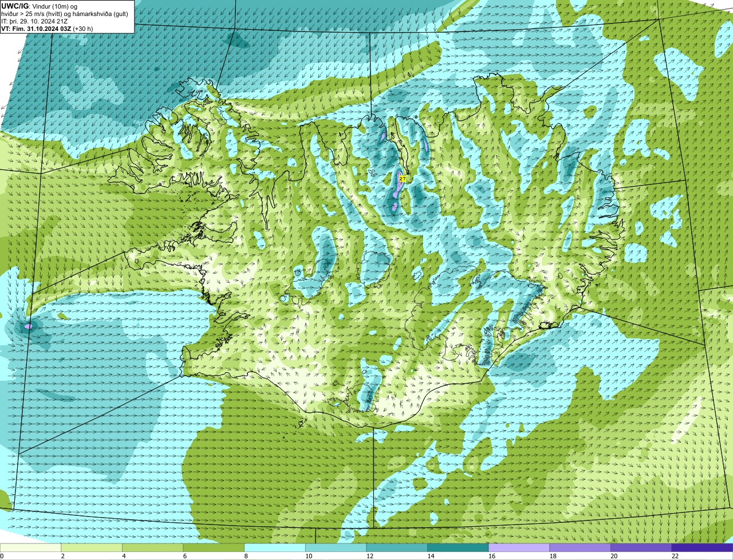
Task: Click the "12" scale label
Action: click(x=370, y=556)
